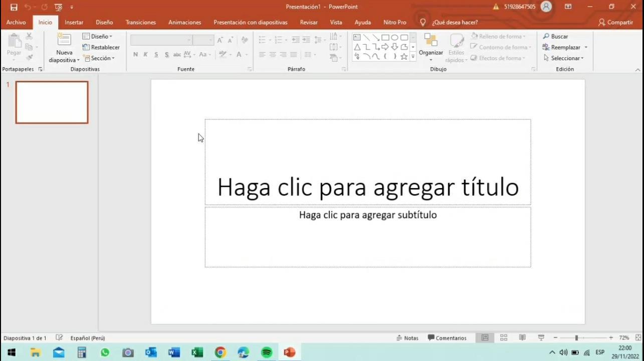Open the Sección dropdown
644x361 pixels.
pos(99,58)
